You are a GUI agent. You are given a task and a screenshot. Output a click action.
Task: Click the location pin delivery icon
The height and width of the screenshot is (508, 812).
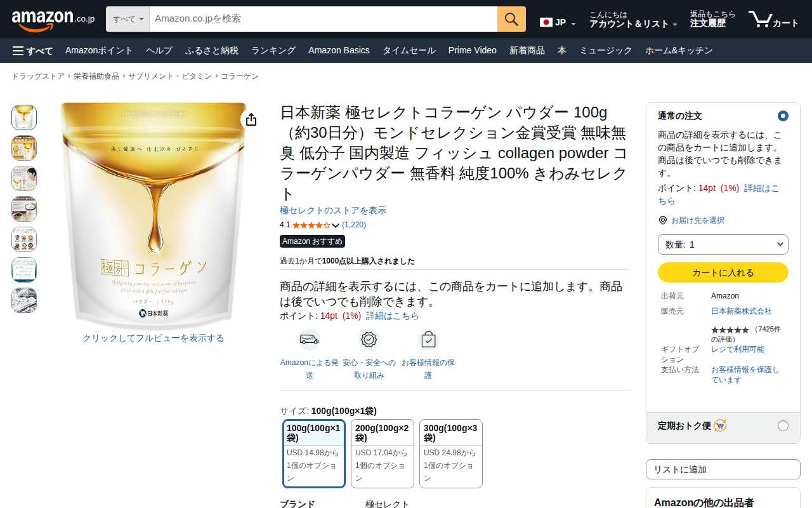[663, 220]
